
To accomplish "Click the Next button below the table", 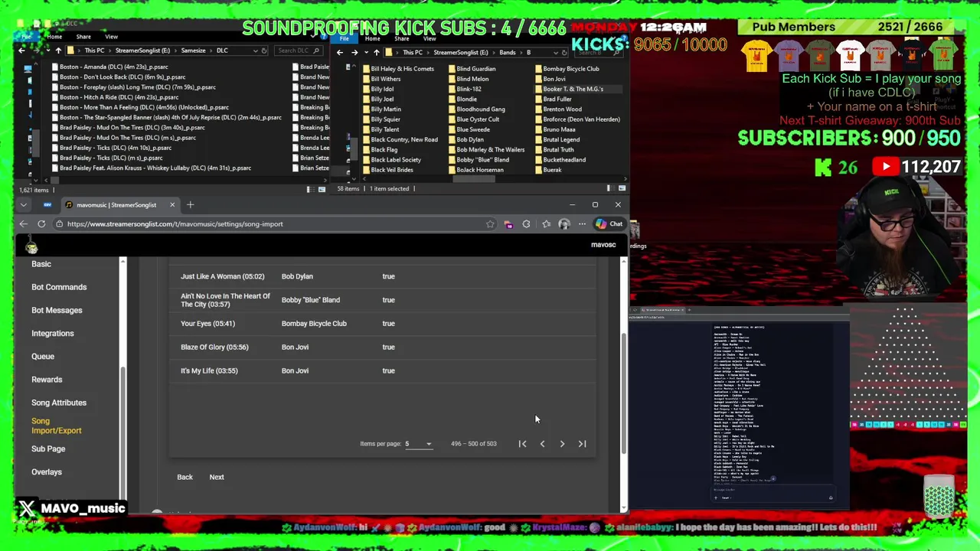I will pos(217,477).
